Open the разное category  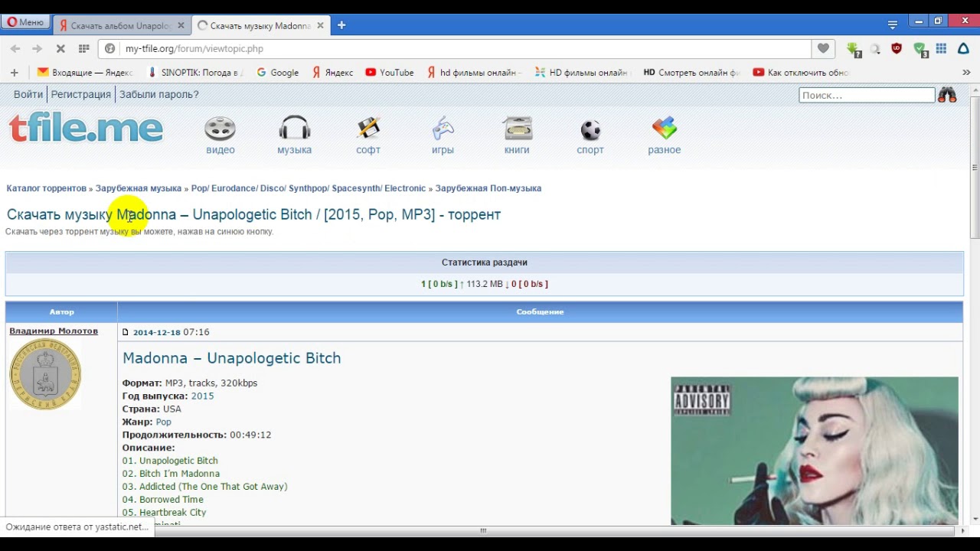tap(665, 135)
